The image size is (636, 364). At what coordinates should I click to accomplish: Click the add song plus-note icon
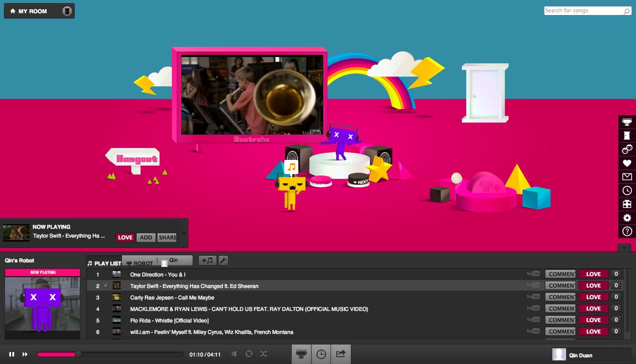[207, 261]
